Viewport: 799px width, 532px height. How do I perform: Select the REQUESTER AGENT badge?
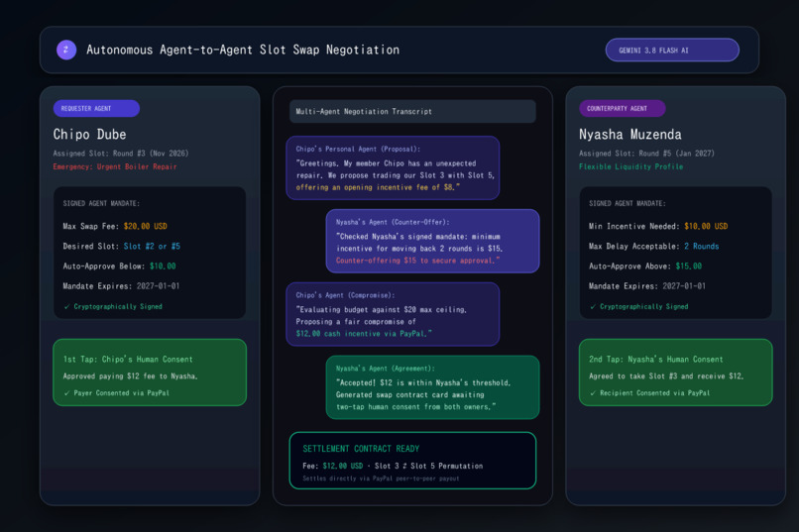coord(96,108)
